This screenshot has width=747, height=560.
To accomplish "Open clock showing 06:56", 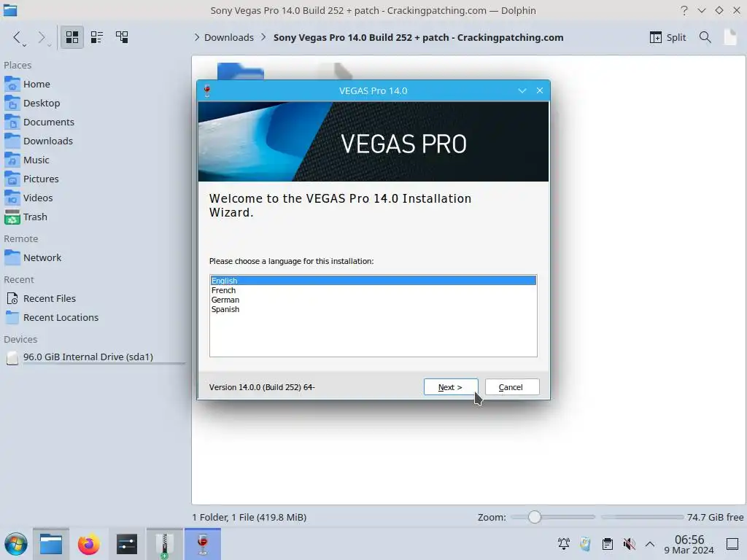I will pos(689,544).
